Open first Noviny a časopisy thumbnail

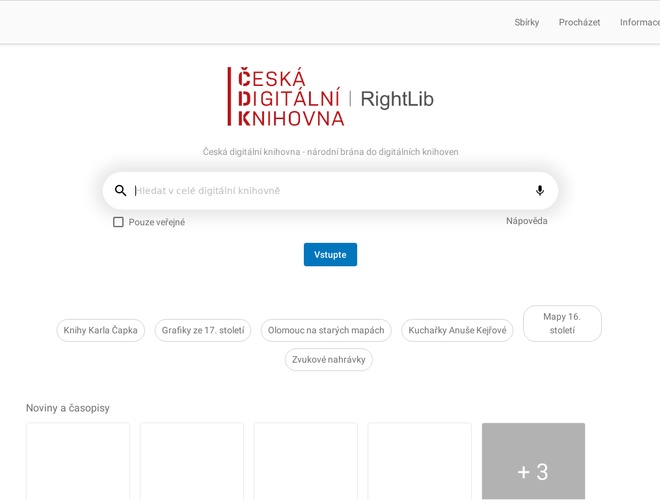78,462
